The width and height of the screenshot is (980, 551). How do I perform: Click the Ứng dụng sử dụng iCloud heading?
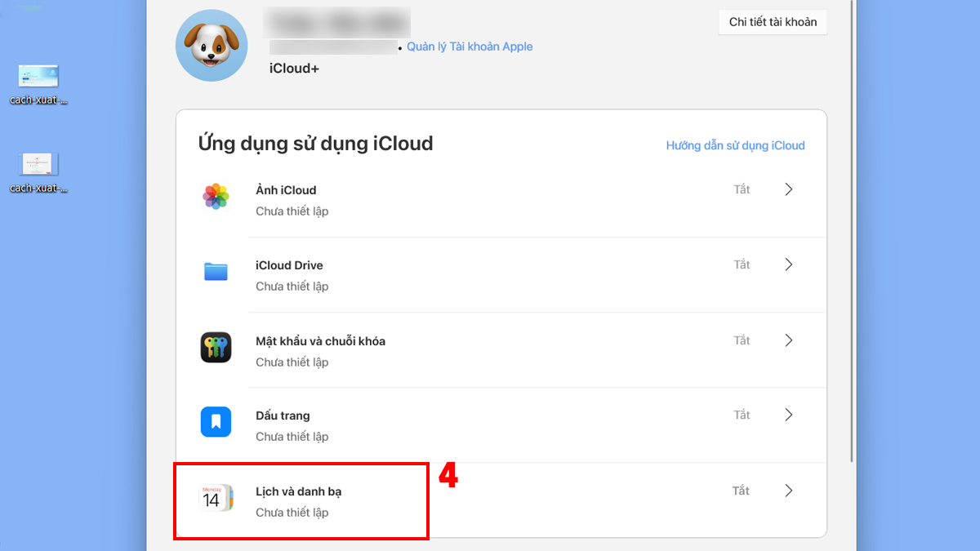coord(315,144)
